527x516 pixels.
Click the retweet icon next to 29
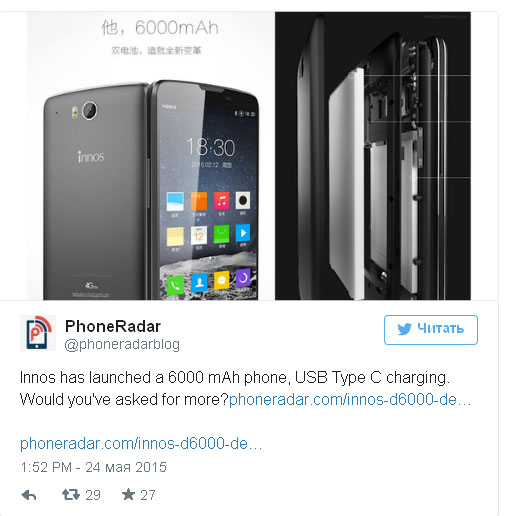click(x=71, y=494)
